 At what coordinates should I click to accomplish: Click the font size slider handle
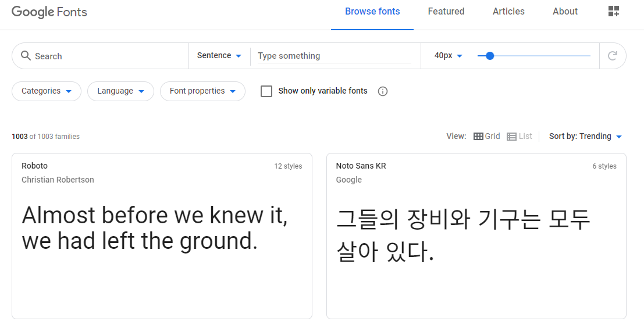490,56
